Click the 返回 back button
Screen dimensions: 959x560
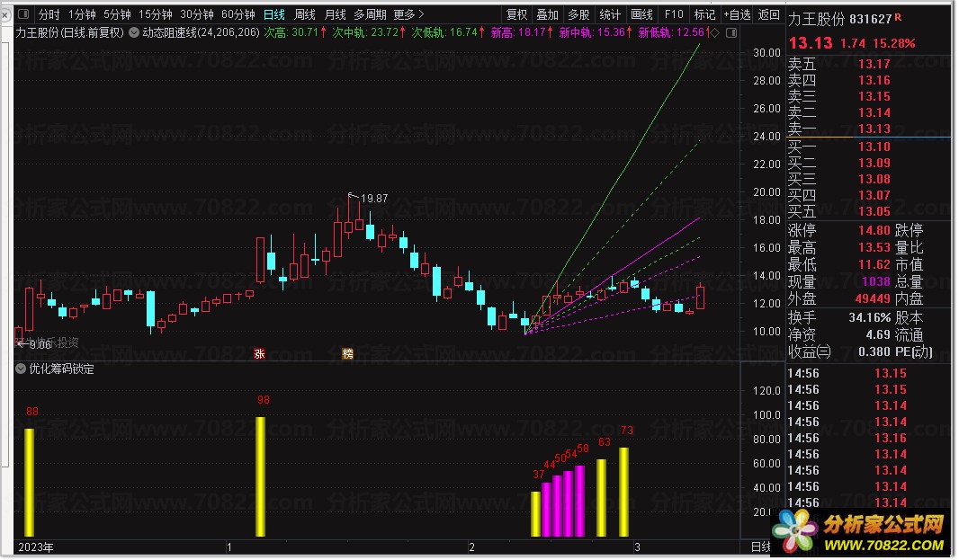(x=769, y=14)
